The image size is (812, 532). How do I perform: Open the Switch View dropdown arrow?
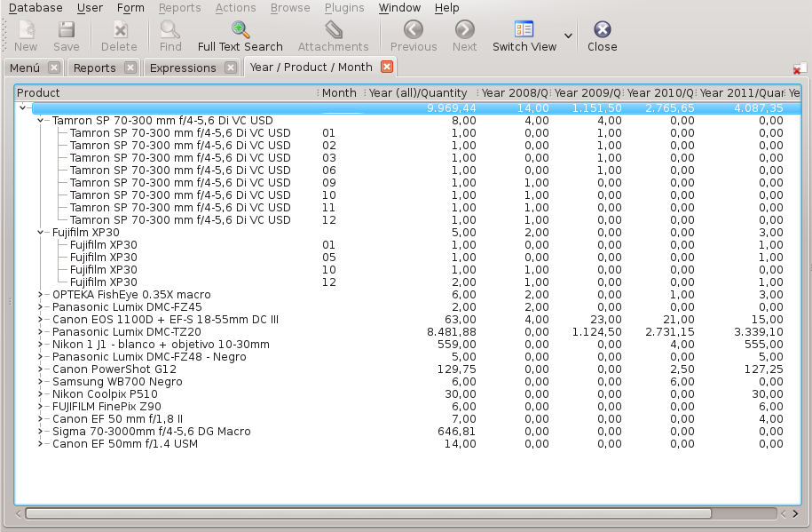[x=568, y=36]
